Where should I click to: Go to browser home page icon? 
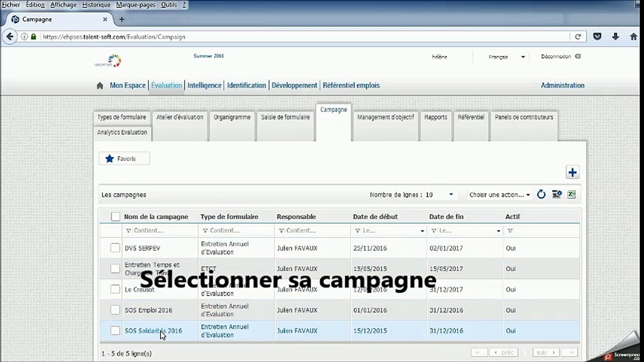[633, 37]
